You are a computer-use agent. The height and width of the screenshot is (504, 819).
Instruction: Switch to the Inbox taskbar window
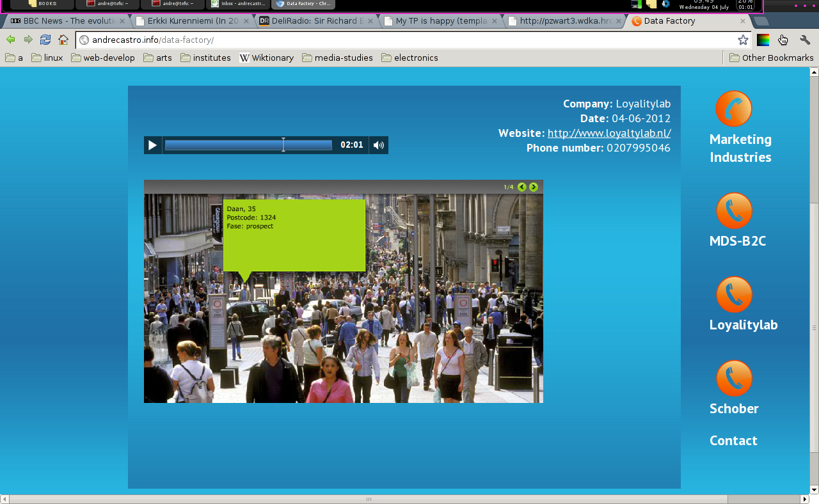238,4
